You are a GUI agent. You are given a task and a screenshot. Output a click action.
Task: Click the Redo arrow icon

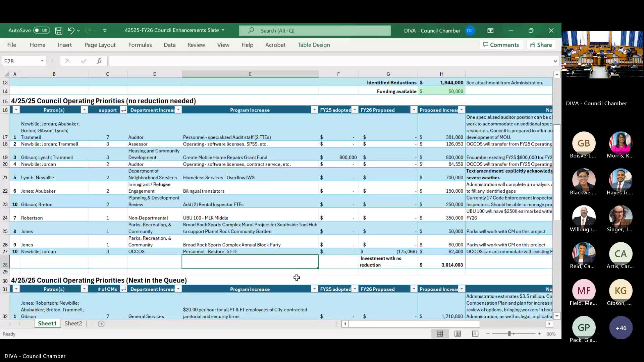[x=88, y=31]
